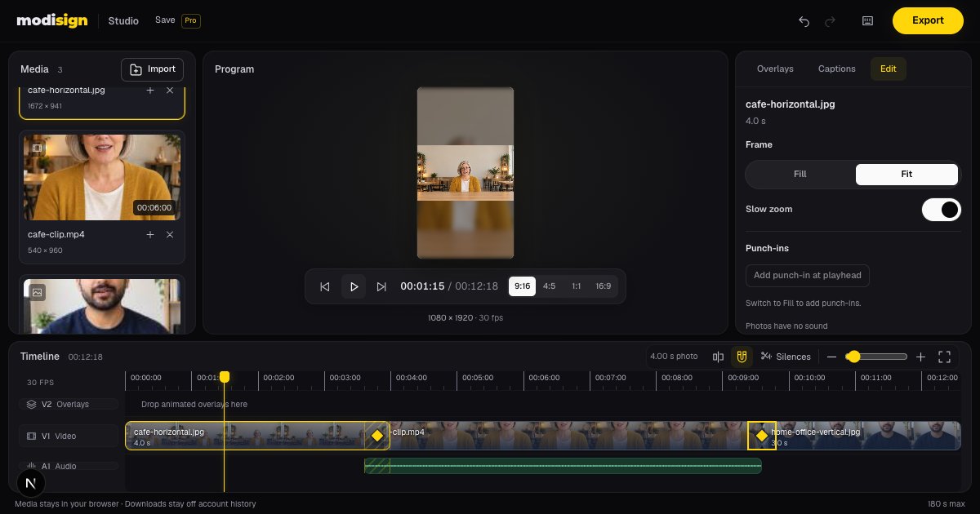The image size is (980, 514).
Task: Zoom in timeline with plus icon
Action: click(x=920, y=357)
